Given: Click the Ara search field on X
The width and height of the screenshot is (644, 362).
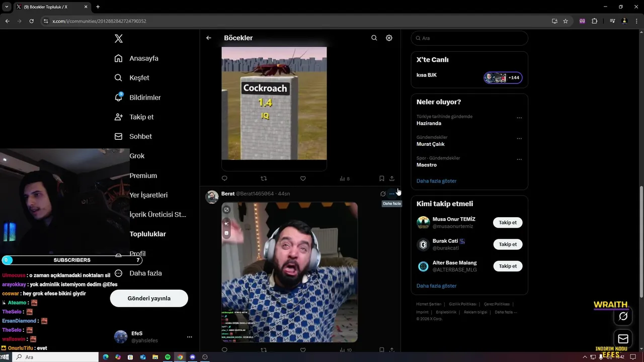Looking at the screenshot, I should (469, 38).
